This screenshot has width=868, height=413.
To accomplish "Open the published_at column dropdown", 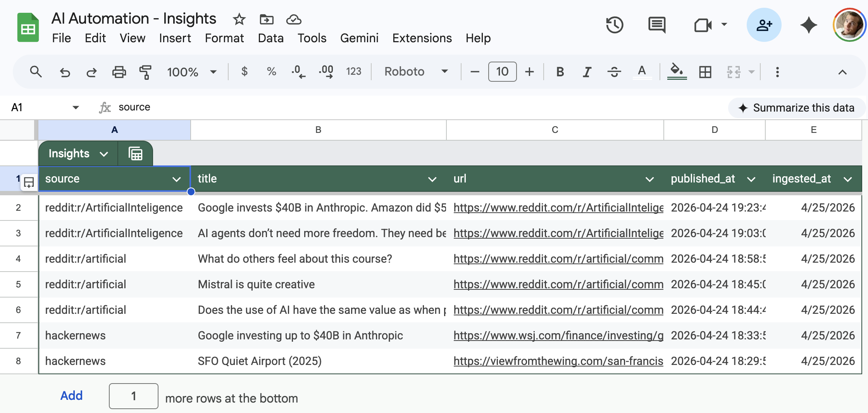I will [x=751, y=179].
